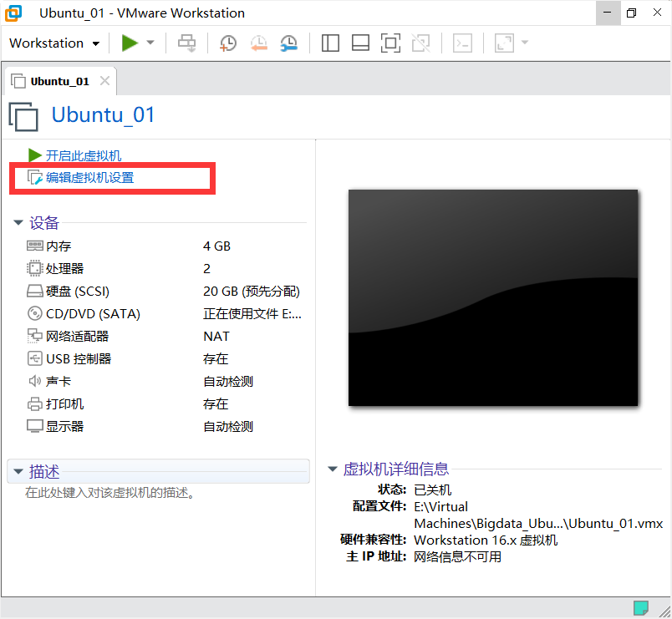Click the edit settings wrench icon
672x619 pixels.
coord(35,177)
